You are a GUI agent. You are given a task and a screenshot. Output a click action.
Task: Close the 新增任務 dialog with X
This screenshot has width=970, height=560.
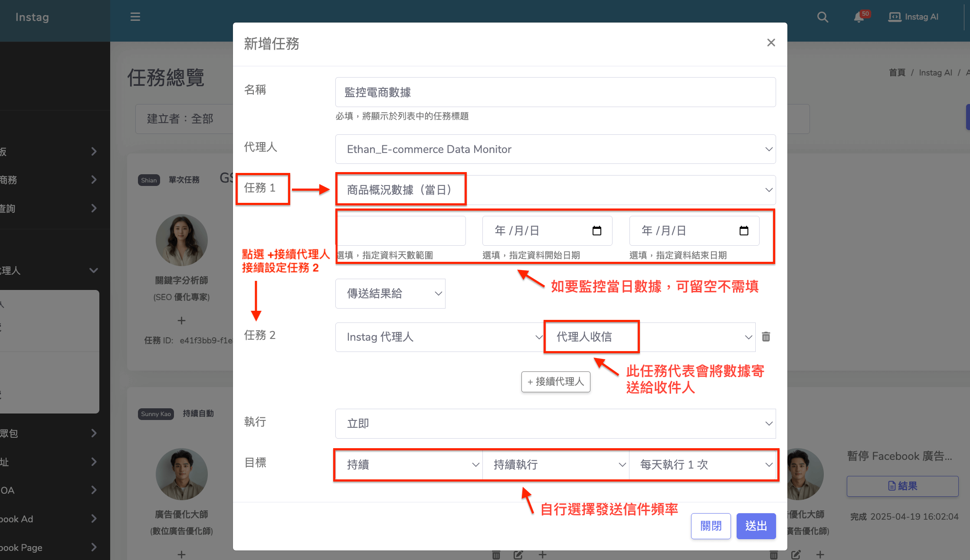[771, 42]
